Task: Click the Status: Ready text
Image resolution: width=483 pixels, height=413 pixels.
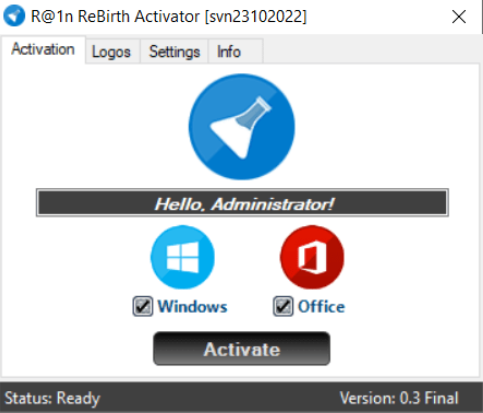Action: [x=52, y=398]
